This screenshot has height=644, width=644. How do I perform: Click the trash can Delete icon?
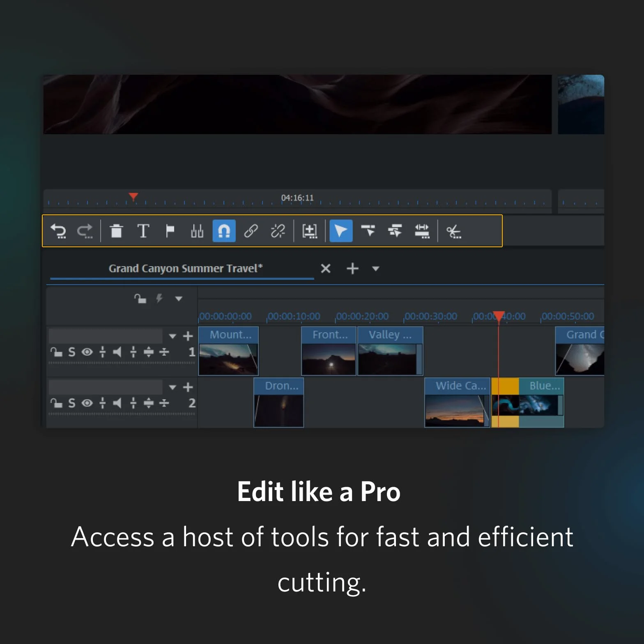(x=116, y=231)
